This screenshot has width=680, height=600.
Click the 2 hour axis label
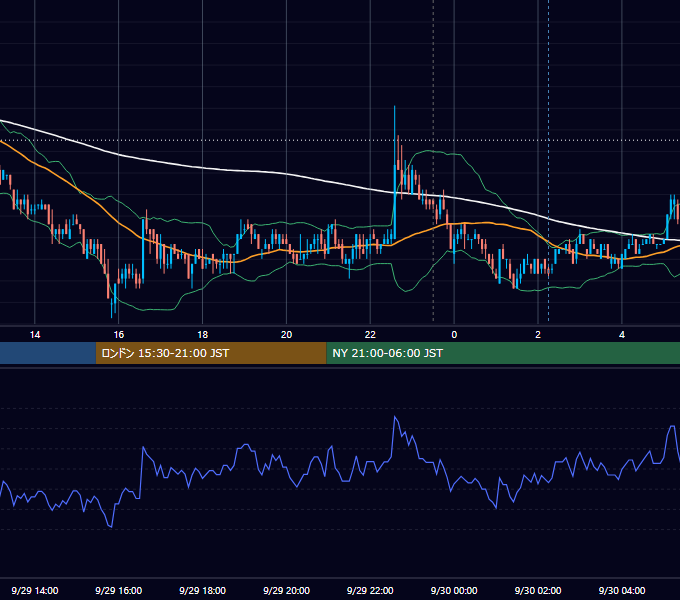538,335
